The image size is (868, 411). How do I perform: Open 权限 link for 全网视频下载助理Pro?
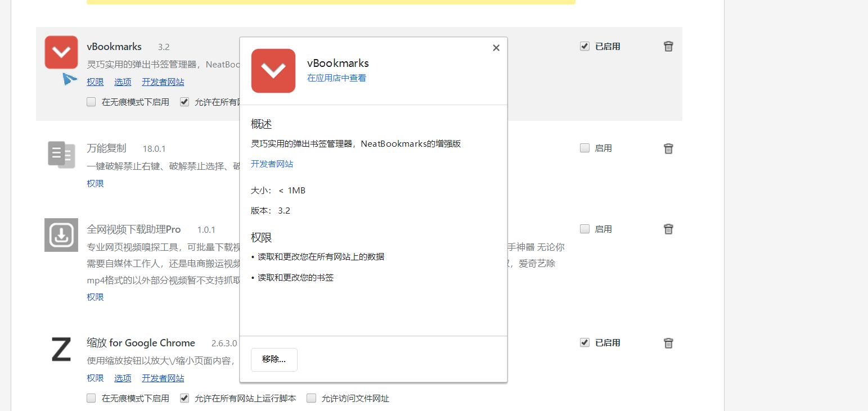(95, 297)
